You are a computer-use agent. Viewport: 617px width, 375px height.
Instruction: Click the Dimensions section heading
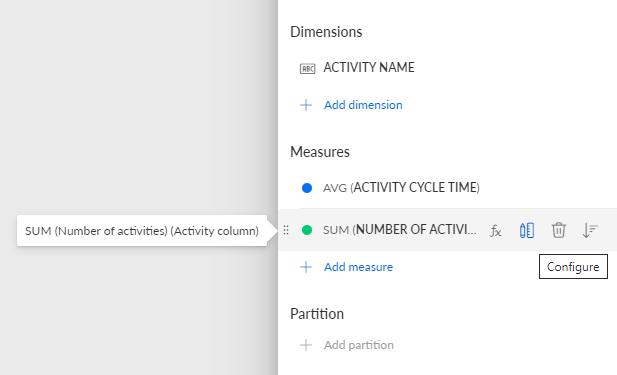point(326,32)
